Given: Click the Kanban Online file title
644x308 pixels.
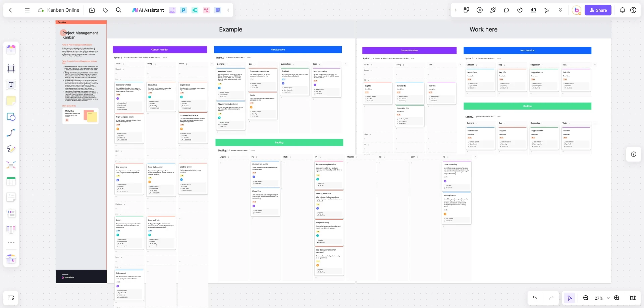Looking at the screenshot, I should pyautogui.click(x=63, y=10).
